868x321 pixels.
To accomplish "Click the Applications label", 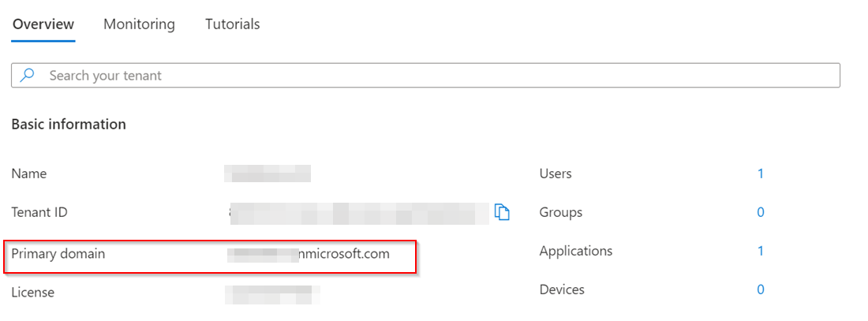I will (576, 251).
